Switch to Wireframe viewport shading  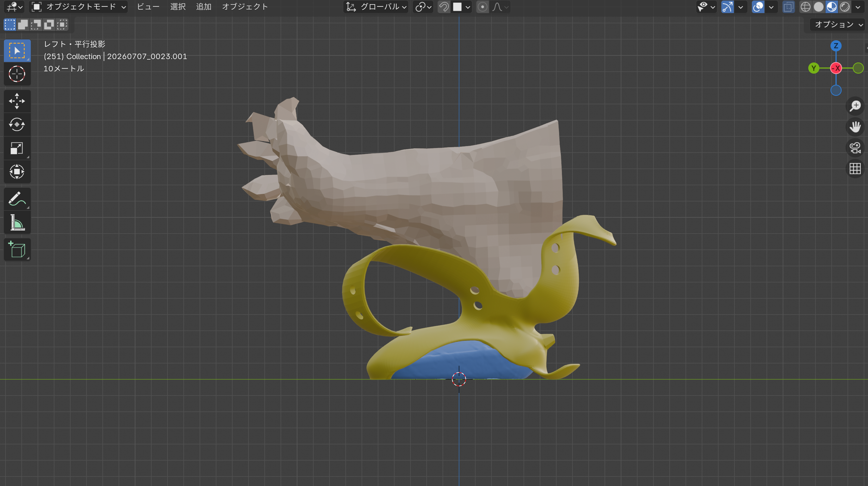[x=806, y=7]
